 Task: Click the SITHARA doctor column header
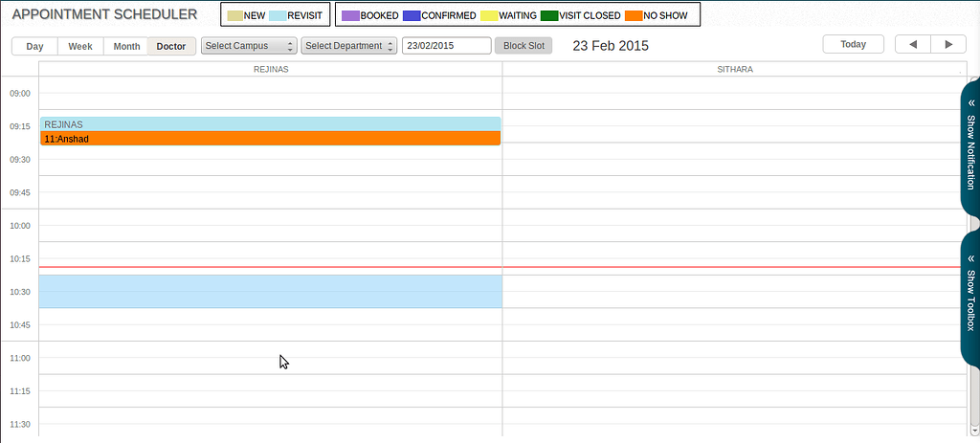735,69
